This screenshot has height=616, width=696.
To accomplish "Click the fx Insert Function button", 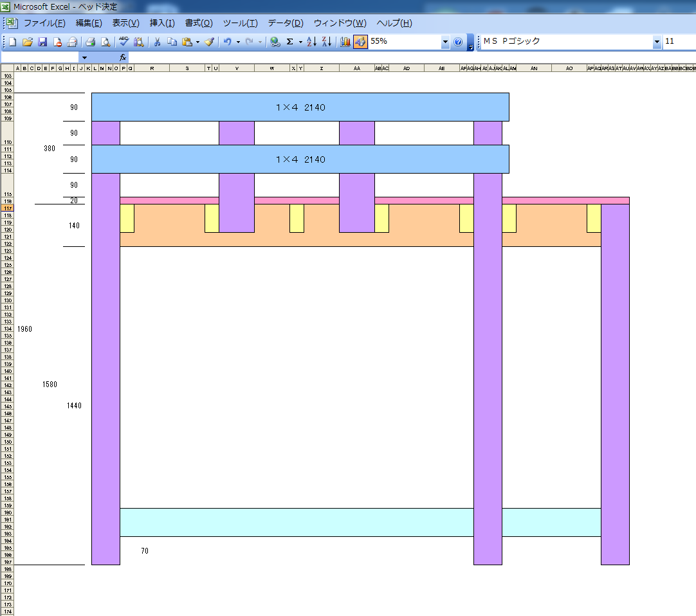I will click(x=123, y=57).
